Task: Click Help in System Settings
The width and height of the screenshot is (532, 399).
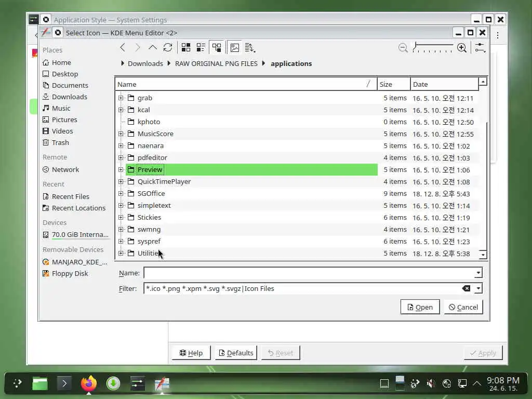Action: pyautogui.click(x=191, y=353)
